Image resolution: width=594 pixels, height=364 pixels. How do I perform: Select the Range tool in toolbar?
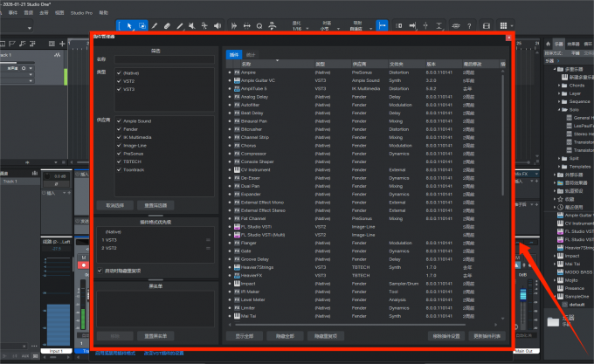(142, 25)
